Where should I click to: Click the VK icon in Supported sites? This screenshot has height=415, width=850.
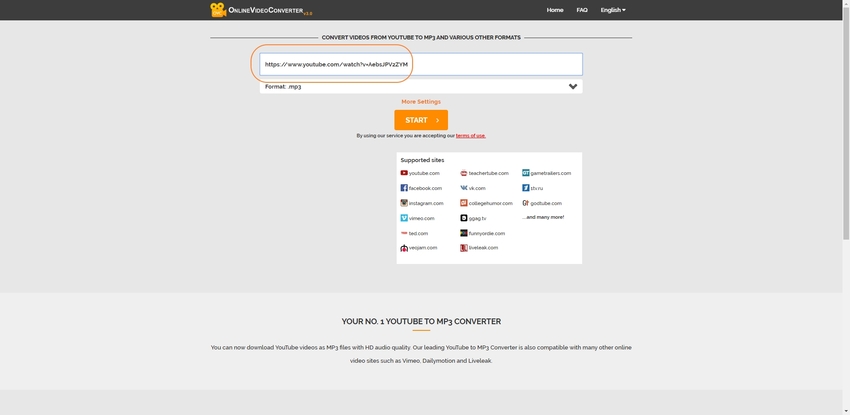coord(463,188)
